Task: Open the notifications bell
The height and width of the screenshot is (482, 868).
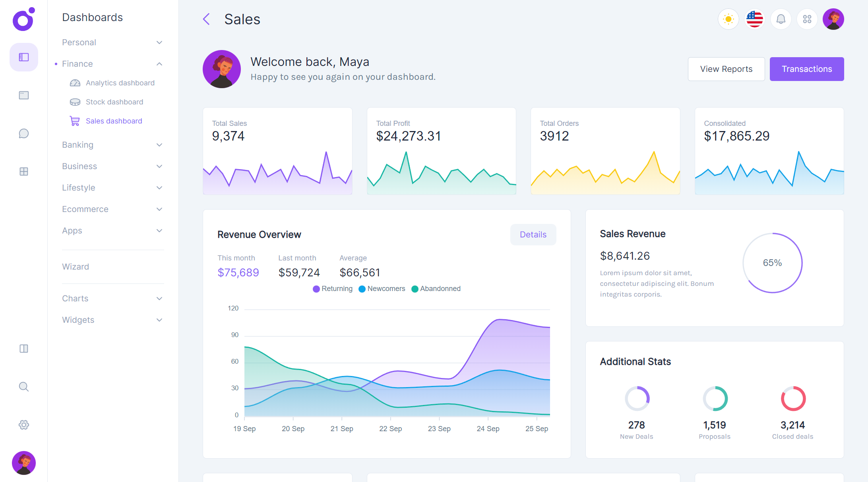Action: pos(781,19)
